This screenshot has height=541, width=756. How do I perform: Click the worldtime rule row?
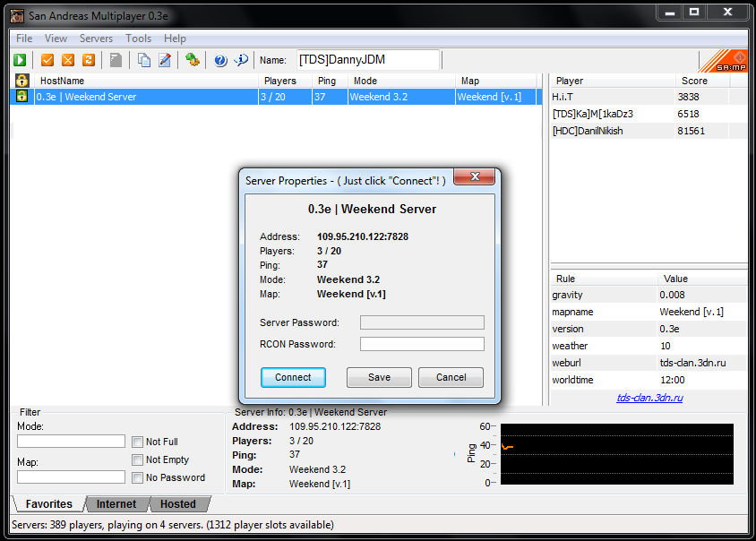coord(649,380)
